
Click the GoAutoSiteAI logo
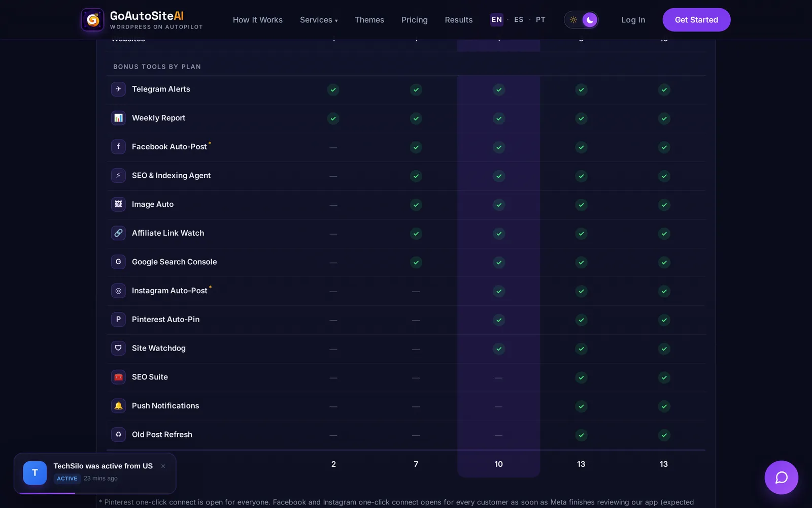pos(142,20)
